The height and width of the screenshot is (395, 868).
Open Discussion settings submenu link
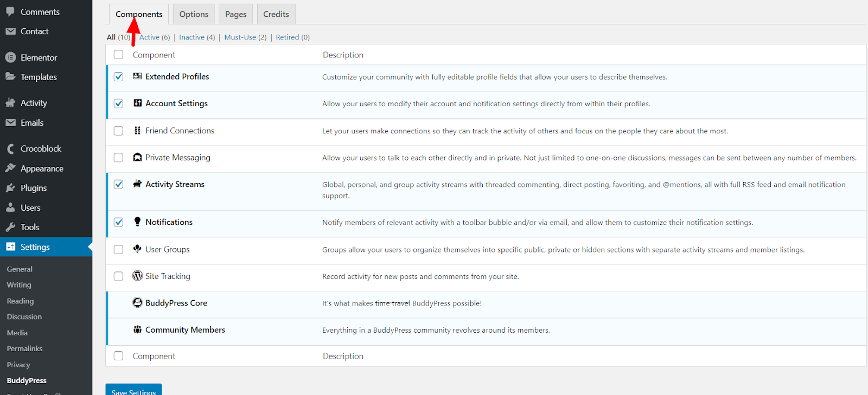click(x=24, y=317)
